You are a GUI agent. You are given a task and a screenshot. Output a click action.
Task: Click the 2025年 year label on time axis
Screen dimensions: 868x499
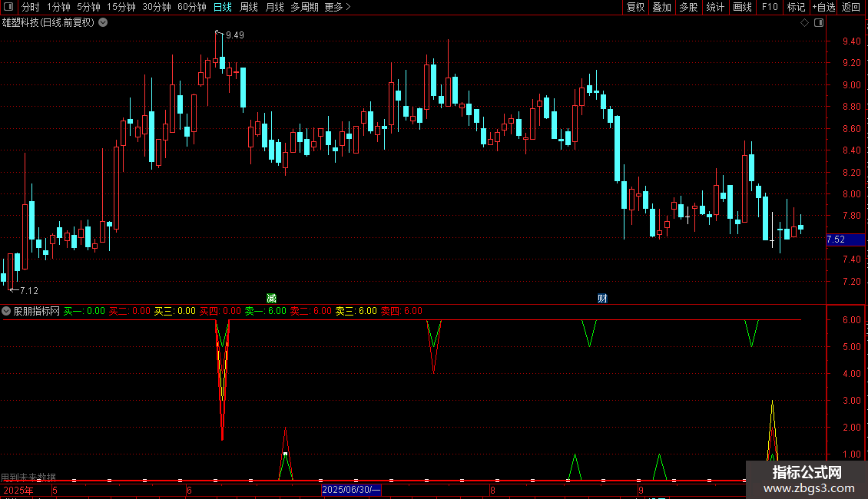[x=18, y=490]
